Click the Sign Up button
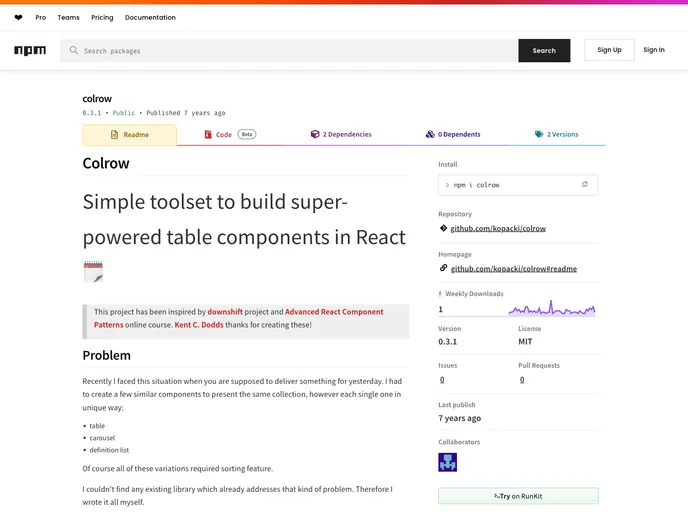The width and height of the screenshot is (688, 512). [609, 50]
